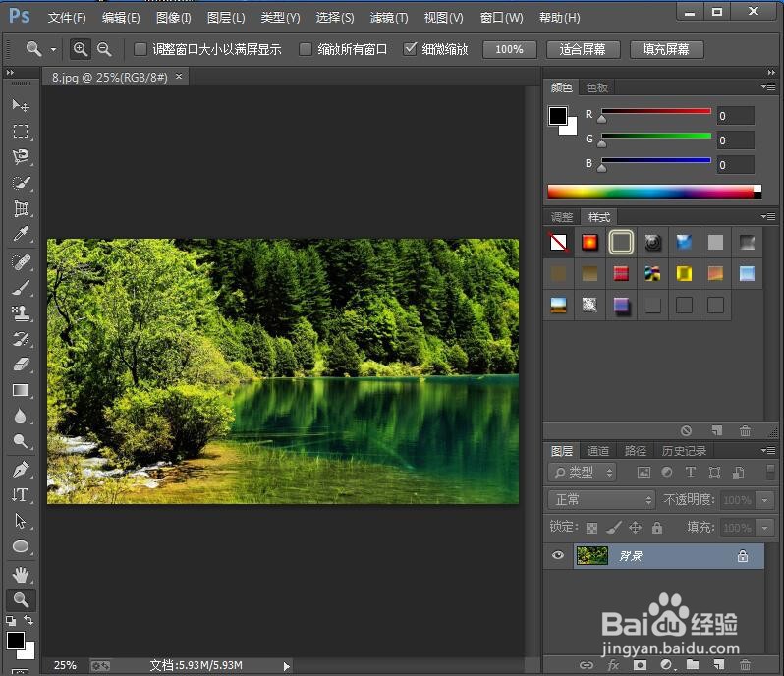Toggle type layer filter (T) icon
This screenshot has width=784, height=676.
[x=691, y=472]
